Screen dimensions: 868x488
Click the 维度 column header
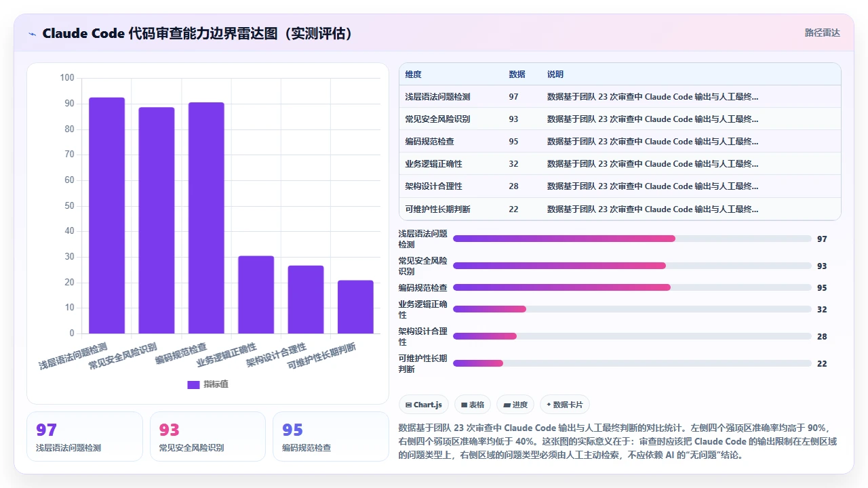click(x=414, y=75)
